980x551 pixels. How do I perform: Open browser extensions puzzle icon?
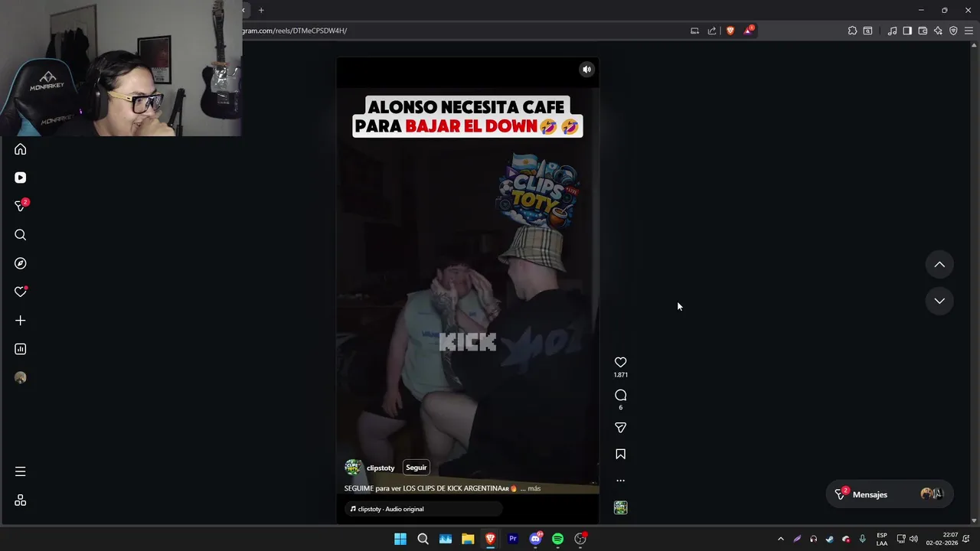[x=852, y=31]
